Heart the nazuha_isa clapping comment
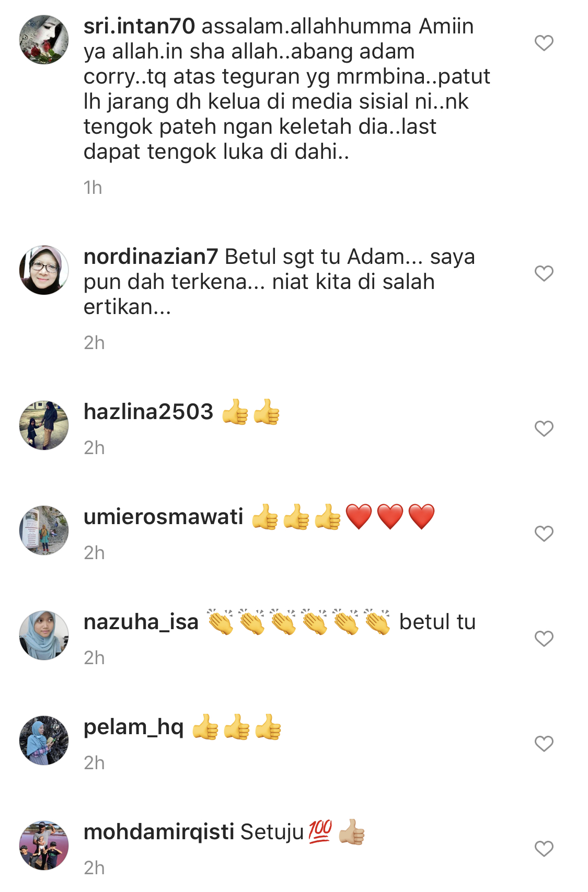The width and height of the screenshot is (588, 892). click(x=544, y=639)
